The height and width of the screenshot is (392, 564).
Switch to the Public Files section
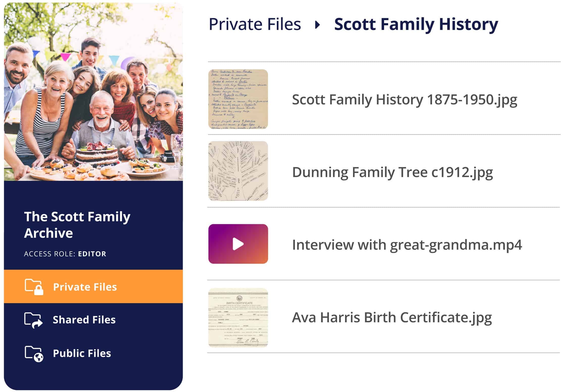tap(82, 353)
